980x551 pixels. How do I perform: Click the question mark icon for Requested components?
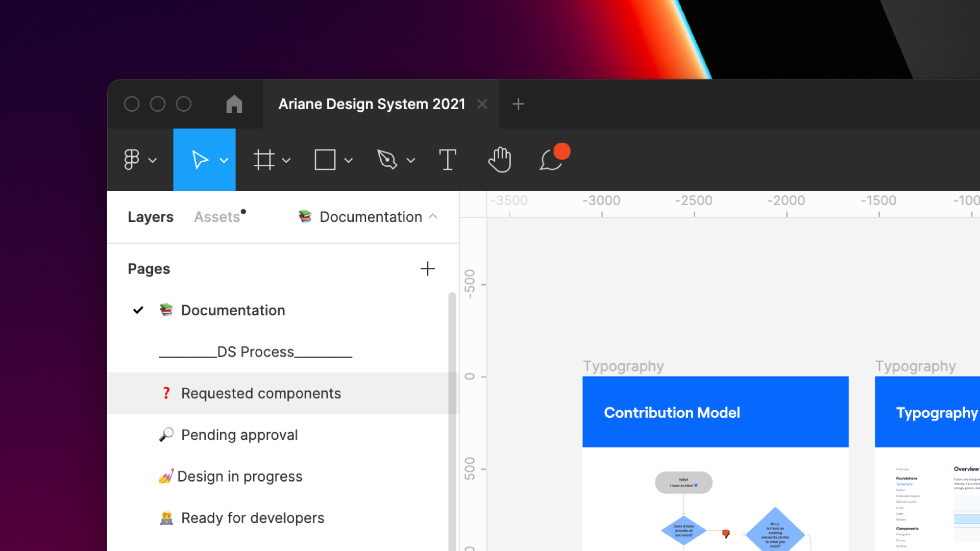tap(166, 393)
